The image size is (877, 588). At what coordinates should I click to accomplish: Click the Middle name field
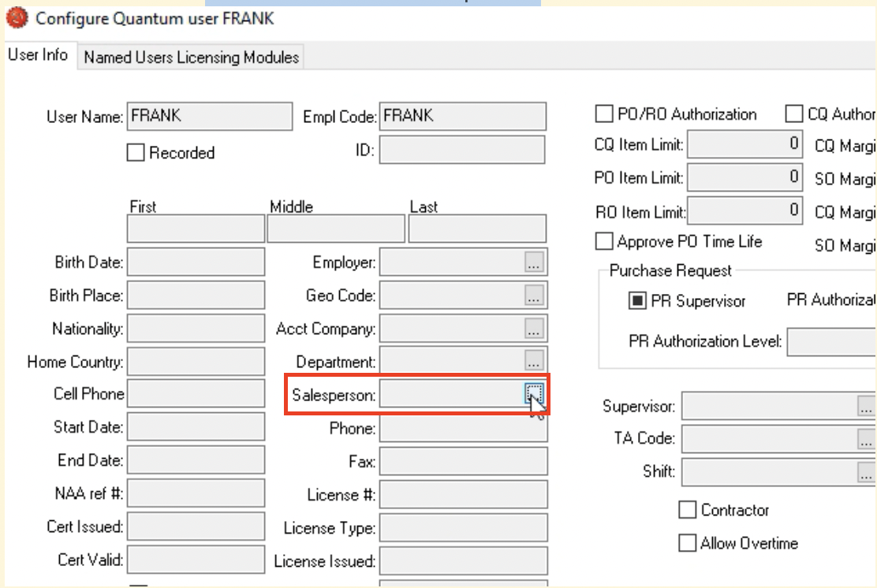(336, 229)
